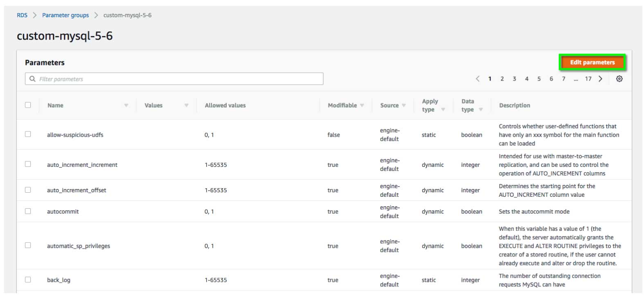Toggle the select-all header checkbox

click(28, 105)
